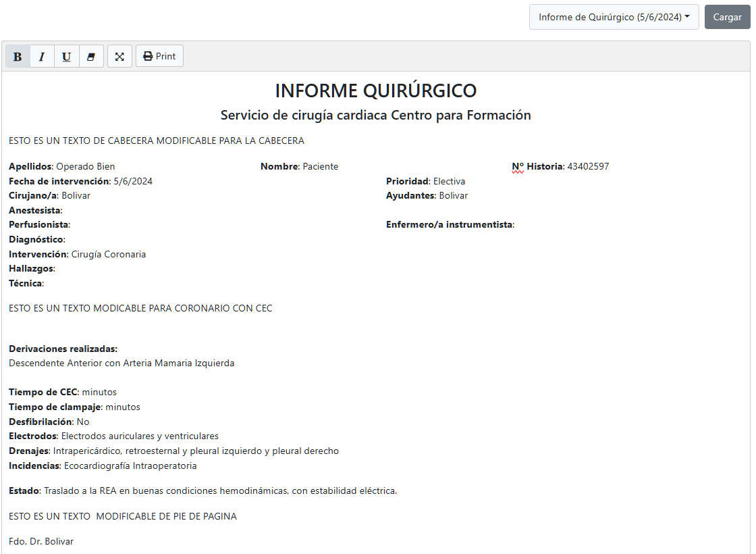Toggle underline formatting button
Screen dimensions: 756x554
[x=66, y=57]
